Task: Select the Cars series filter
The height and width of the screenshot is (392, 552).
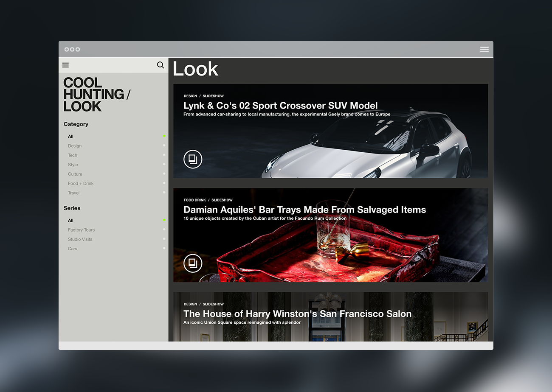Action: click(73, 249)
